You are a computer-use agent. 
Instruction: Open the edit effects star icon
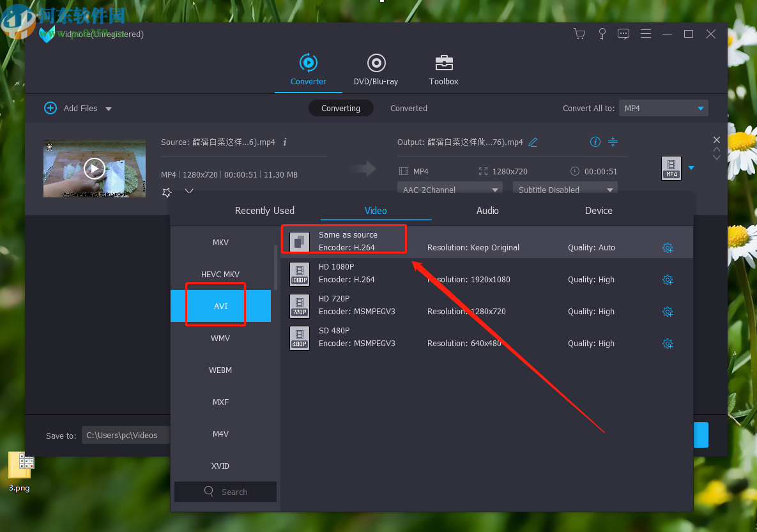[167, 193]
